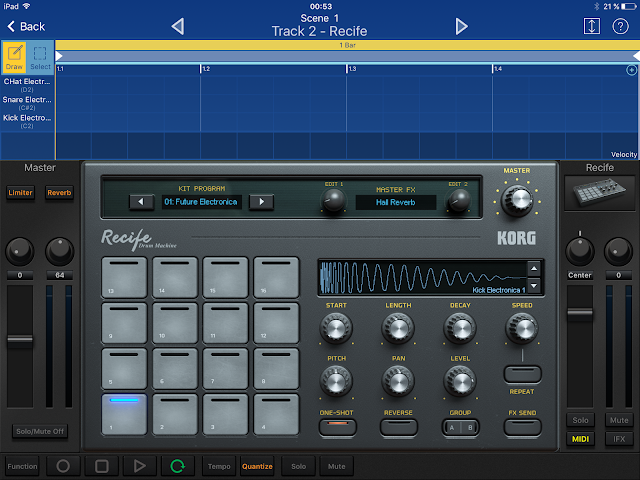Click the LENGTH knob
This screenshot has width=640, height=480.
(398, 329)
